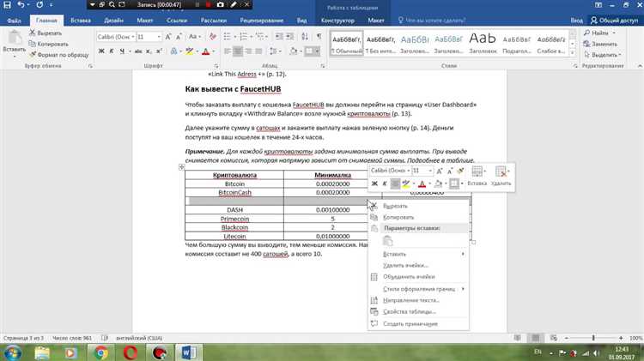Viewport: 644px width, 361px height.
Task: Align text left in ribbon
Action: (228, 51)
